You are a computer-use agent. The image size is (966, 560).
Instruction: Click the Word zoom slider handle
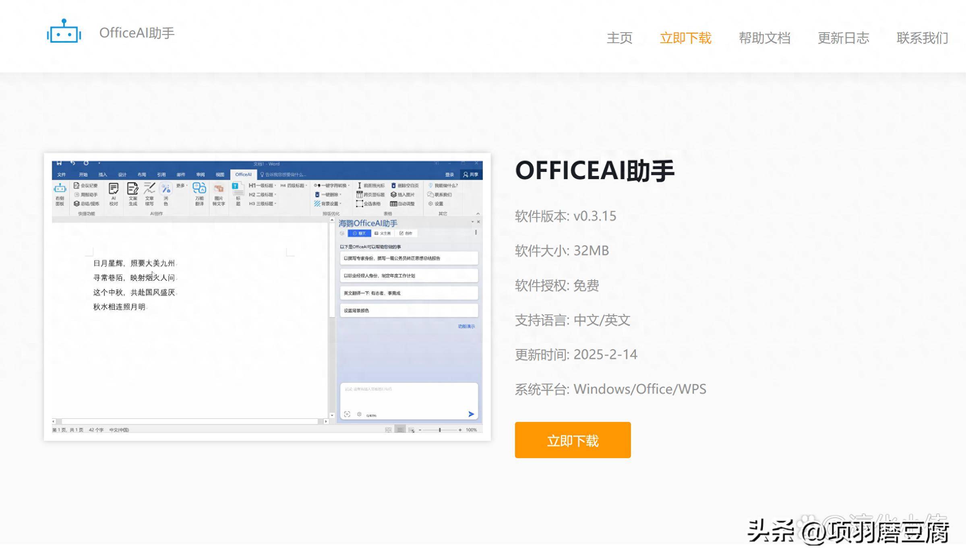click(440, 430)
